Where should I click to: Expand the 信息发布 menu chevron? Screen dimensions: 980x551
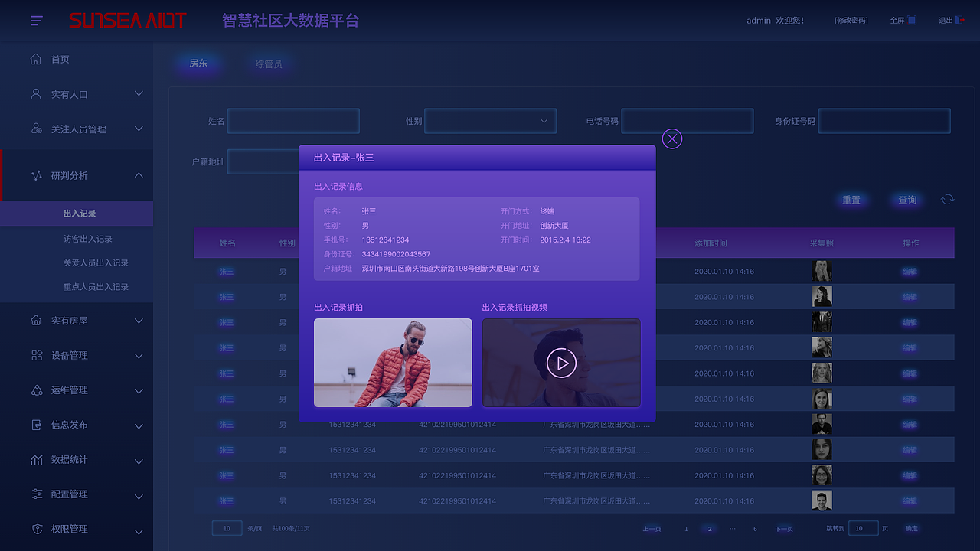coord(139,425)
